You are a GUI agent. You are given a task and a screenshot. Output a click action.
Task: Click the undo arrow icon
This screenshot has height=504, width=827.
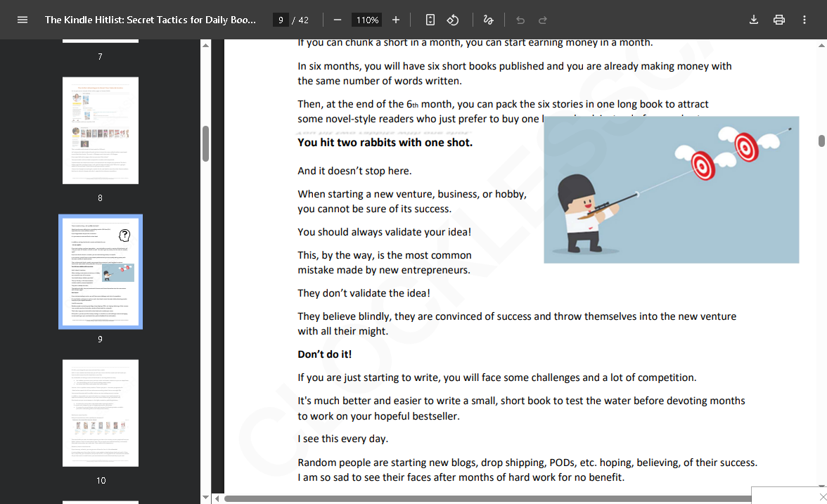pyautogui.click(x=520, y=20)
